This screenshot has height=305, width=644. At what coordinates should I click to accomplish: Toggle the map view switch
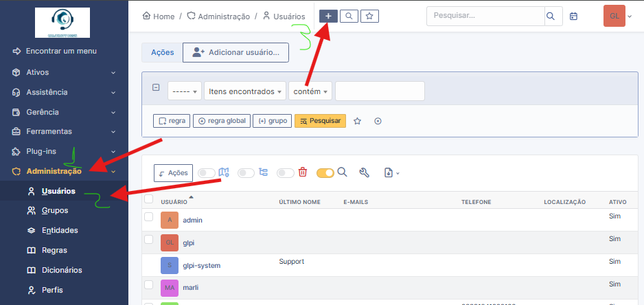(207, 173)
